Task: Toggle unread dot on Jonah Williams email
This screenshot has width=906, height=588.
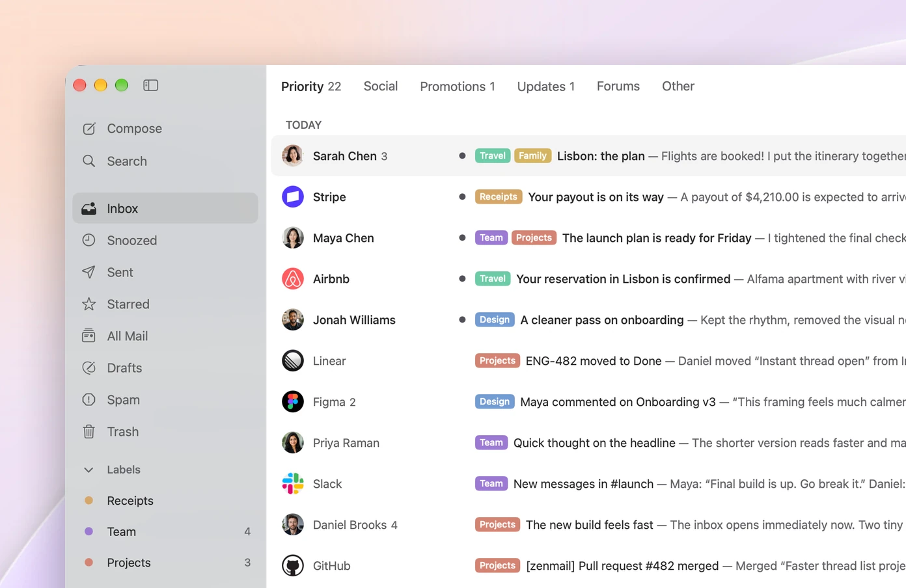Action: pyautogui.click(x=462, y=319)
